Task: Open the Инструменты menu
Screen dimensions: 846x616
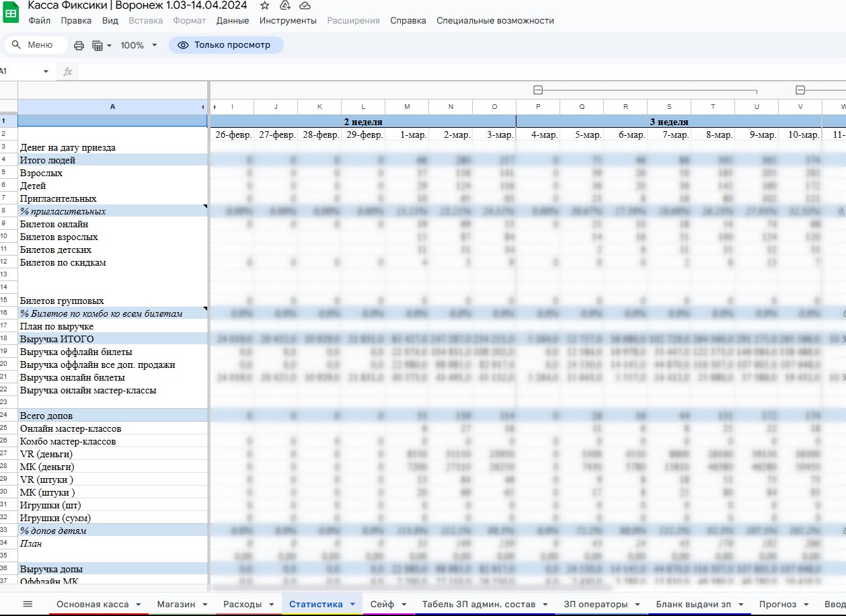Action: (x=288, y=21)
